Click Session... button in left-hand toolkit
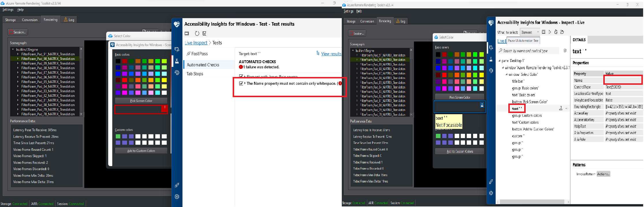 pos(18,32)
